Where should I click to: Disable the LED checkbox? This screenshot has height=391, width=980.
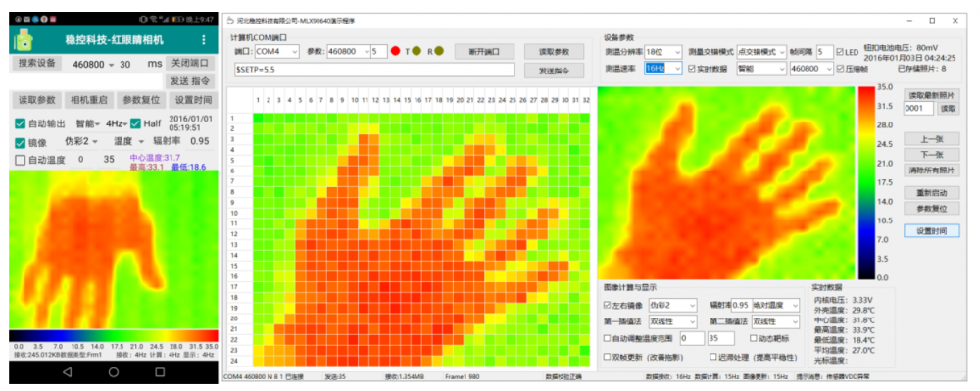click(840, 51)
